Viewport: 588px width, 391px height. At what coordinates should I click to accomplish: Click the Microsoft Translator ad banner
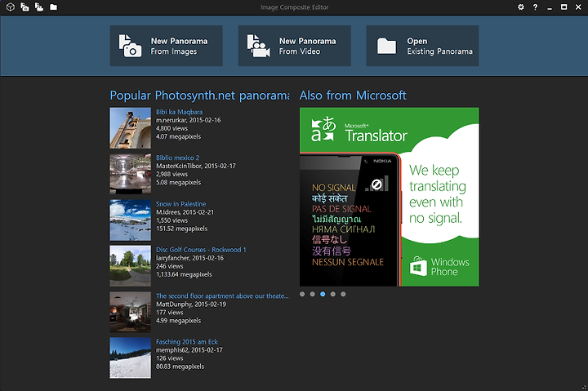tap(390, 198)
